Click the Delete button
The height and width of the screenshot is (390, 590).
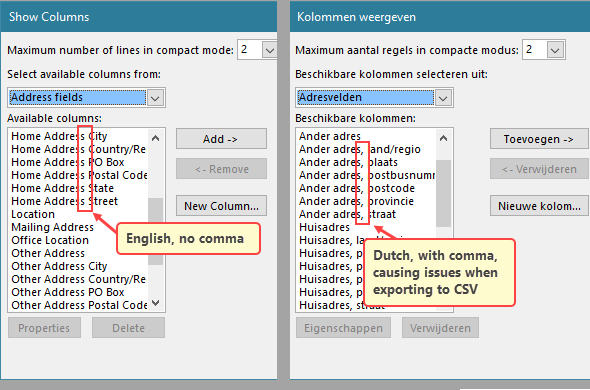pyautogui.click(x=128, y=328)
